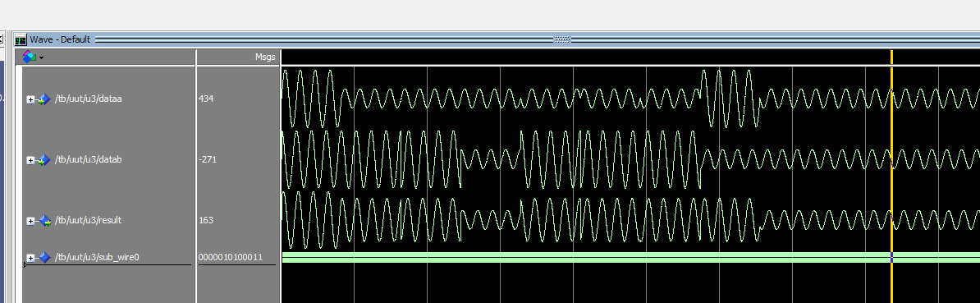Viewport: 980px width, 303px height.
Task: Click the result signal diamond icon
Action: click(x=44, y=221)
